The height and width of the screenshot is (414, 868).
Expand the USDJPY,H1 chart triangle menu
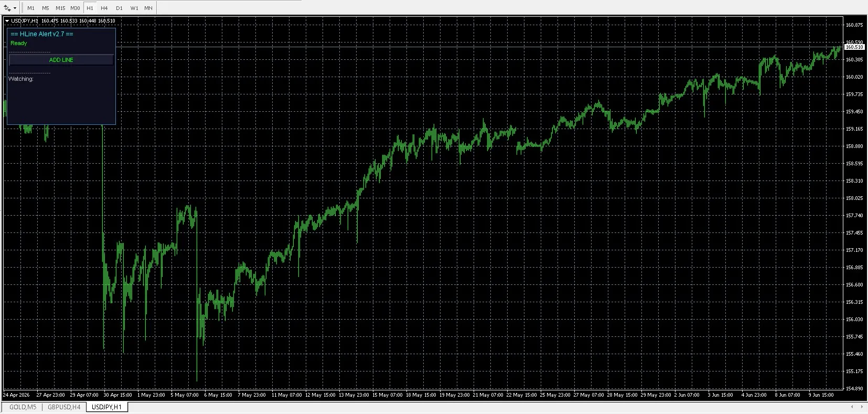point(7,21)
